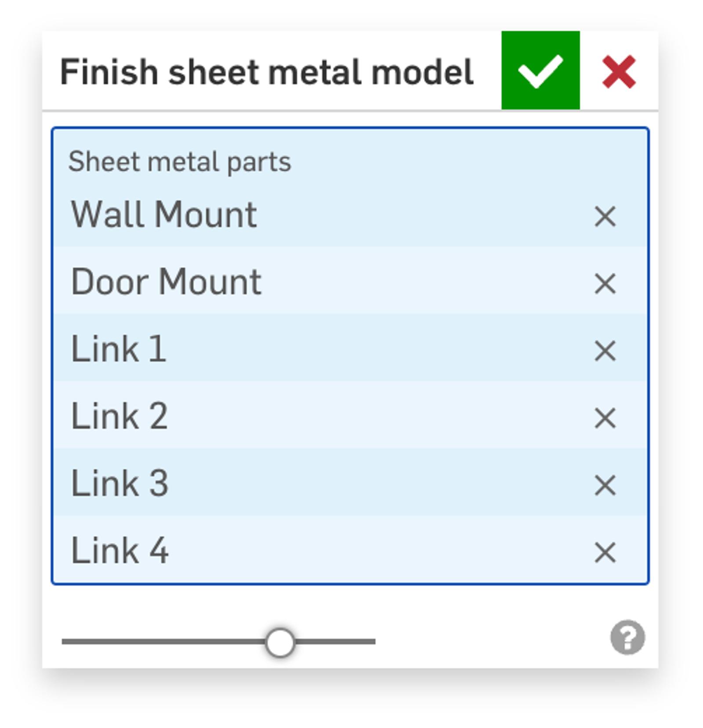The width and height of the screenshot is (703, 728).
Task: Remove Link 3 from the parts list
Action: point(605,485)
